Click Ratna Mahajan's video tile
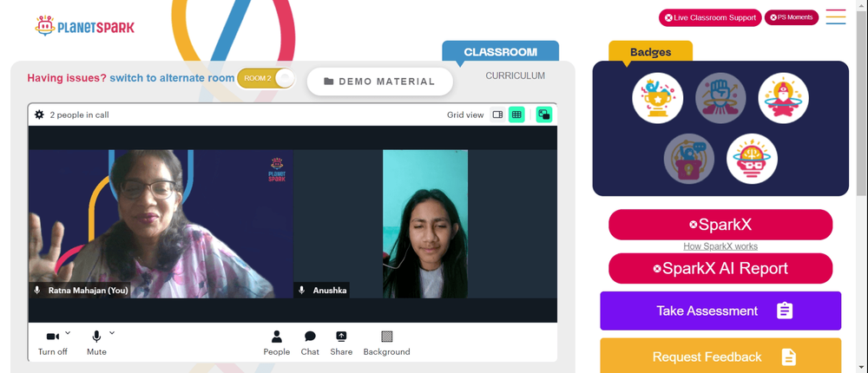868x373 pixels. [161, 224]
